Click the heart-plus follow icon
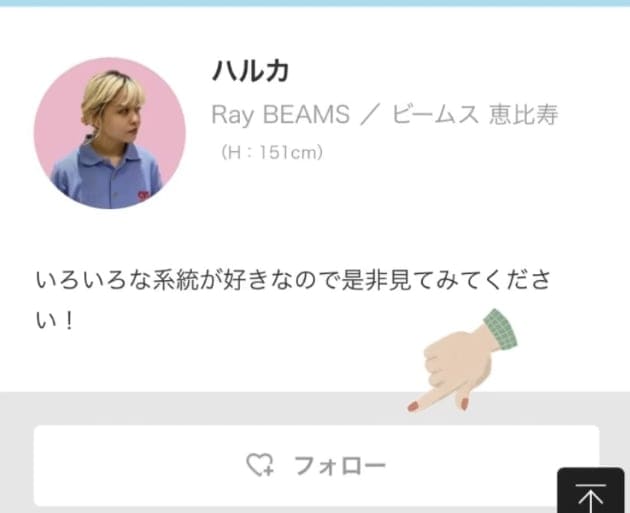The height and width of the screenshot is (513, 630). (260, 465)
